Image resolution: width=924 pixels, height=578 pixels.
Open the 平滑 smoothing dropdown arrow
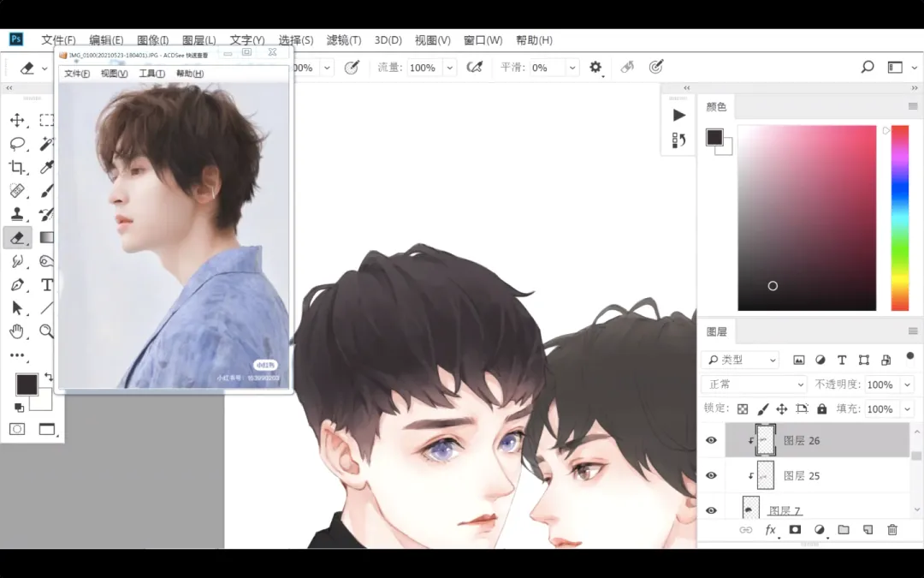pyautogui.click(x=572, y=68)
